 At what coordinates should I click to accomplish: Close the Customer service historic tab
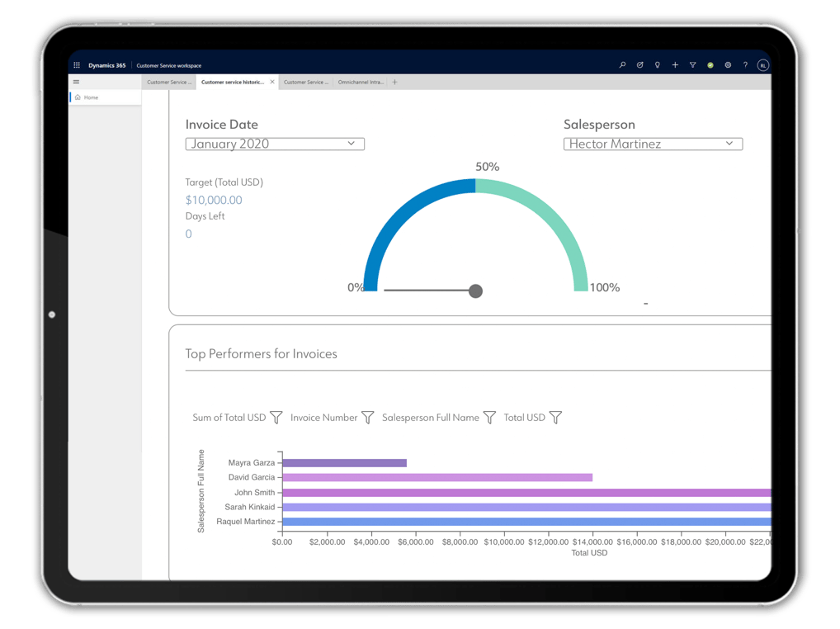pos(272,82)
